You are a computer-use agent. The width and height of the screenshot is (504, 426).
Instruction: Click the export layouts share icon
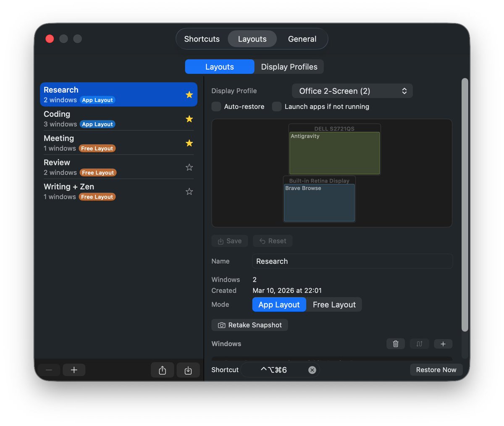tap(163, 370)
